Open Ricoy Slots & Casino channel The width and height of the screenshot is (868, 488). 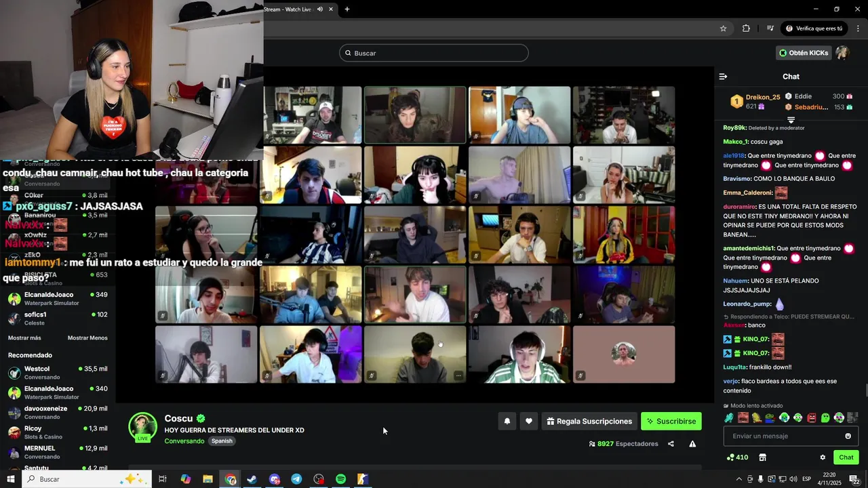[x=58, y=432]
